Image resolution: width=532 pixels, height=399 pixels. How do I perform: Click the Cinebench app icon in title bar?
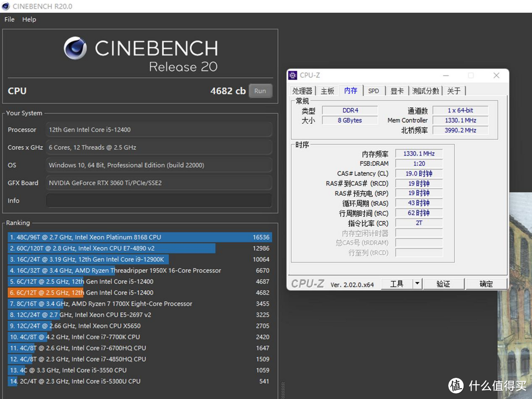point(6,6)
